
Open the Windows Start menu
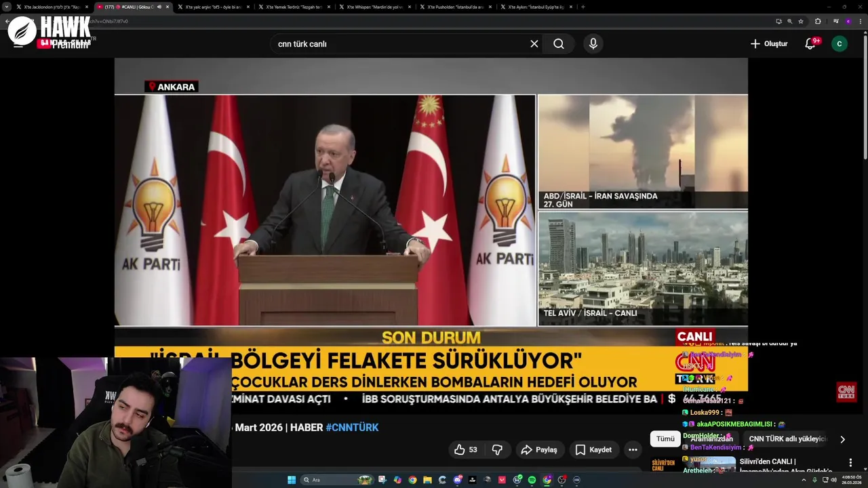pyautogui.click(x=292, y=480)
